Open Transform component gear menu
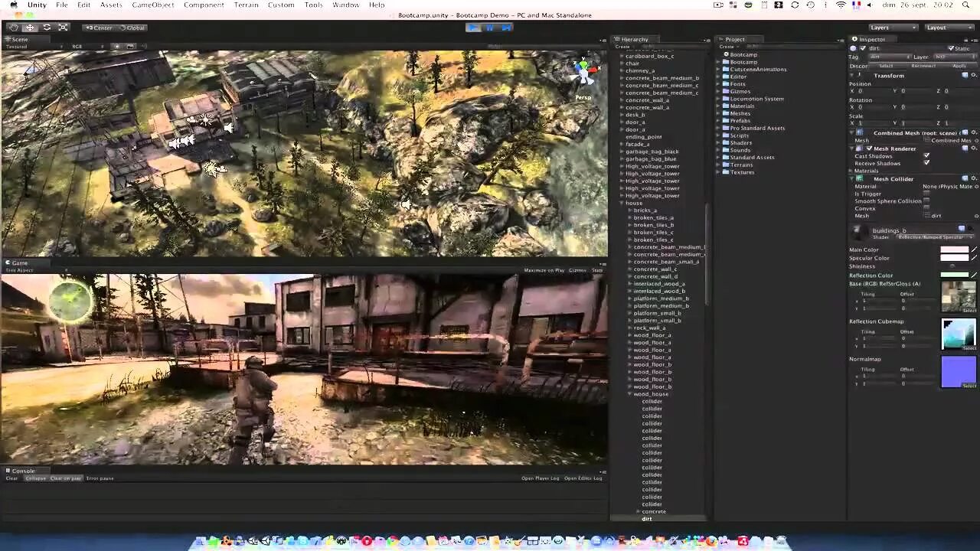Image resolution: width=980 pixels, height=551 pixels. [x=974, y=76]
